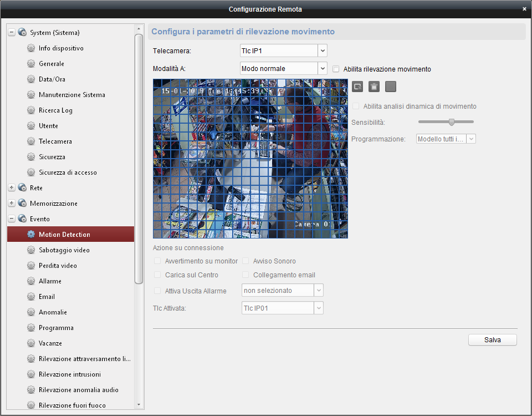Click the draw detection area icon
This screenshot has width=532, height=416.
(357, 86)
